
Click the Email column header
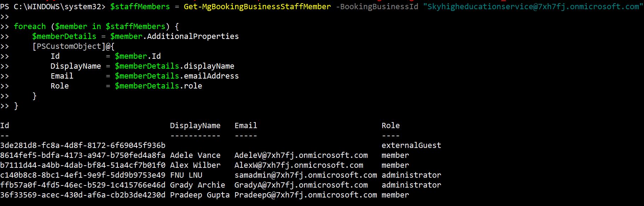pos(246,125)
